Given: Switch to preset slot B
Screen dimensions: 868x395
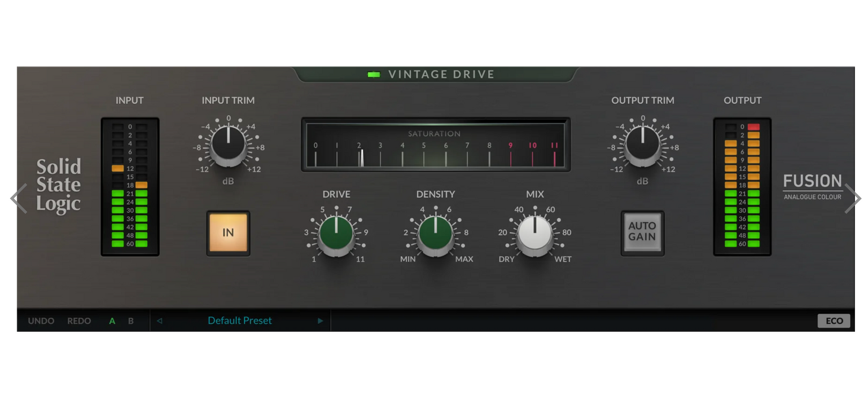Looking at the screenshot, I should pyautogui.click(x=131, y=321).
